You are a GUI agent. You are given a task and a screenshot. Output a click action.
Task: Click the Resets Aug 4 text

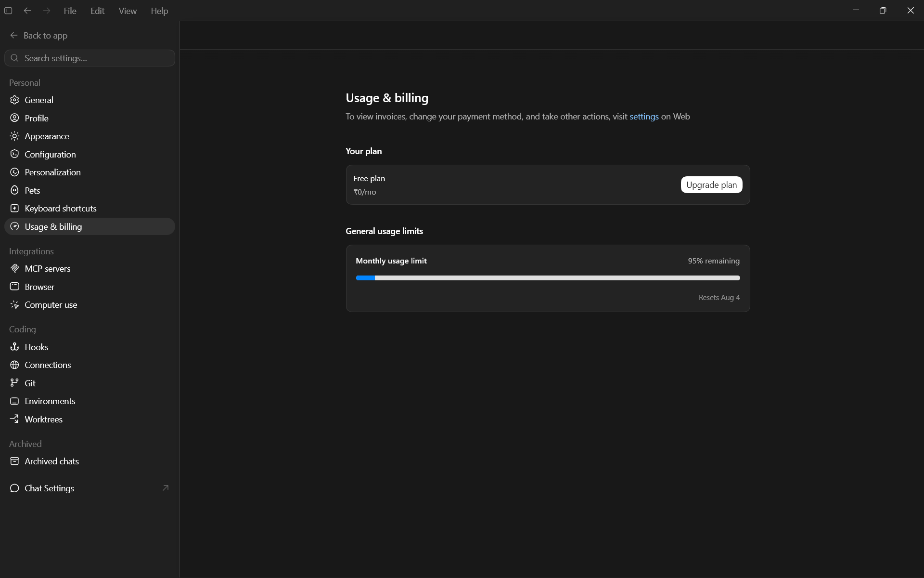pos(719,298)
